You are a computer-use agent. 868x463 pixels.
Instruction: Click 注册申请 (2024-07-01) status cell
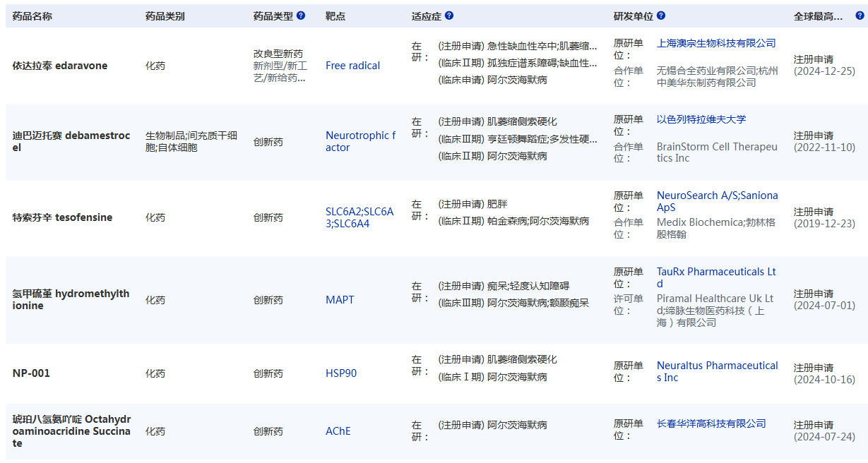click(x=824, y=300)
